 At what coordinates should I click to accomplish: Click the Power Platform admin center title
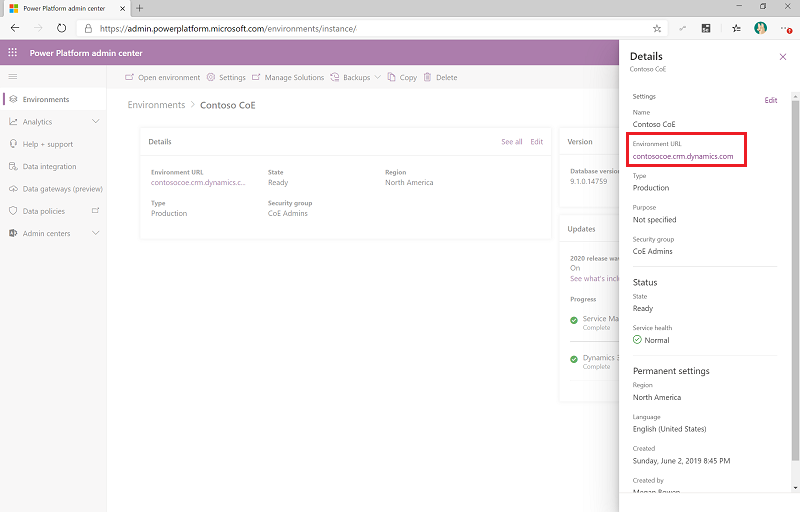tap(86, 53)
